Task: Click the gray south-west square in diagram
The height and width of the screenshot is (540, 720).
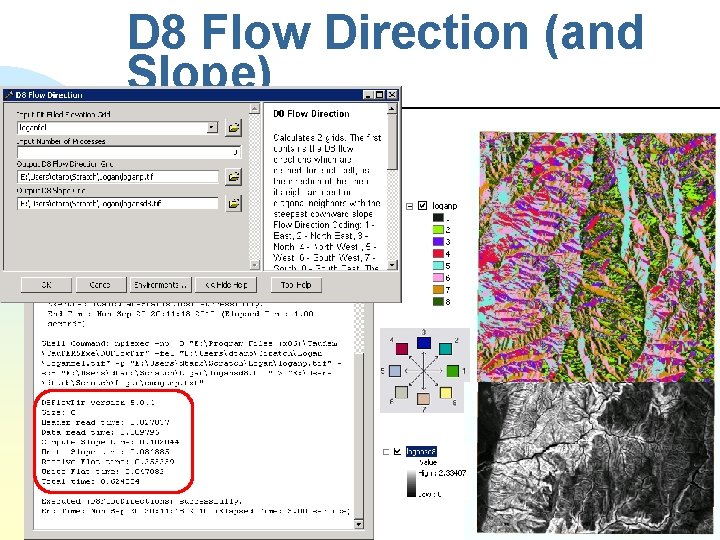Action: click(x=401, y=392)
